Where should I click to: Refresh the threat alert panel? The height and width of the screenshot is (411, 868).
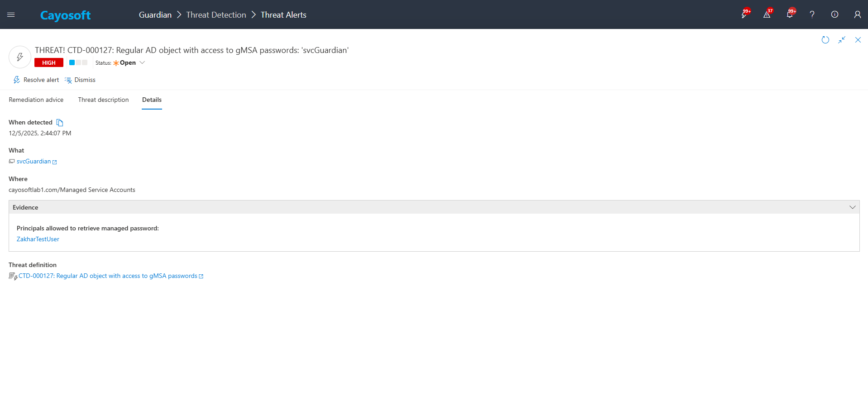(x=825, y=40)
